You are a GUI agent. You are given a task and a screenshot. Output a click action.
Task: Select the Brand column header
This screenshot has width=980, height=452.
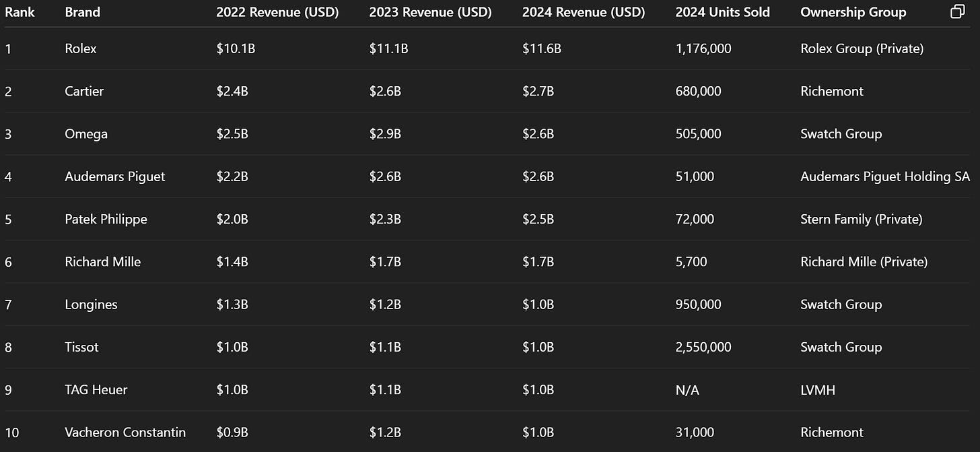tap(83, 12)
